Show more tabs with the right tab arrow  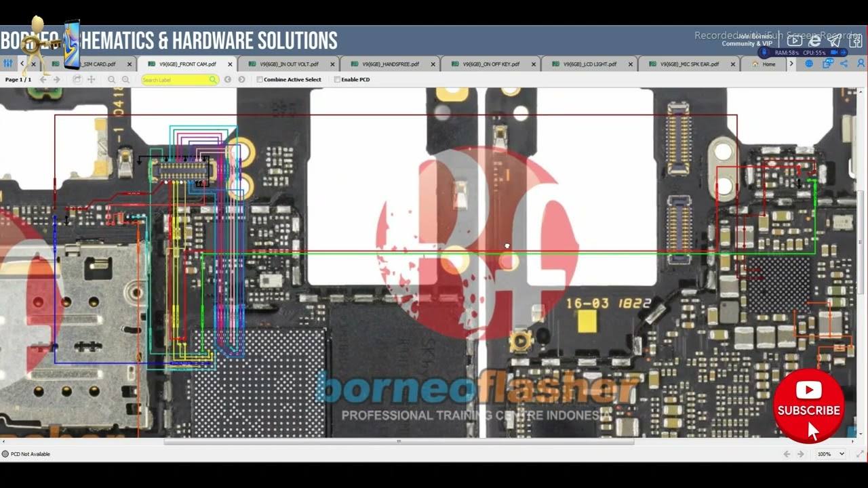point(791,64)
